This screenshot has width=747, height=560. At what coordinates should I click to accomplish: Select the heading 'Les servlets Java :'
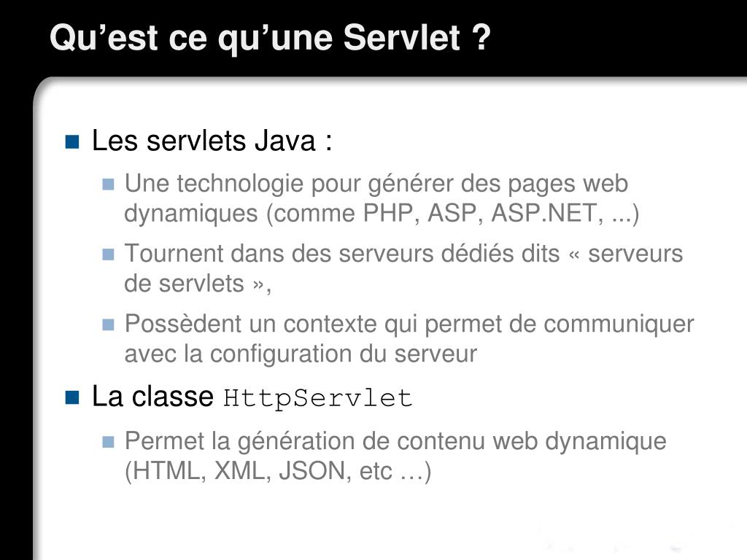point(212,141)
